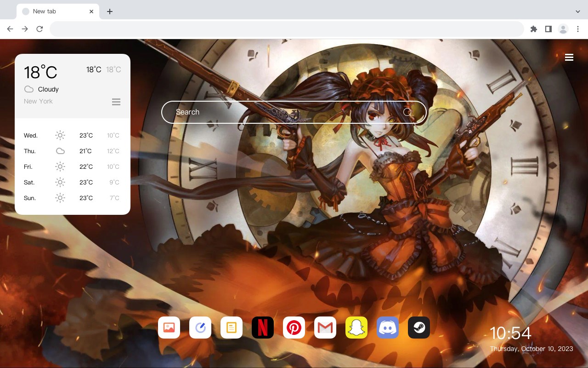Launch the Discord shortcut
Image resolution: width=588 pixels, height=368 pixels.
pos(388,328)
